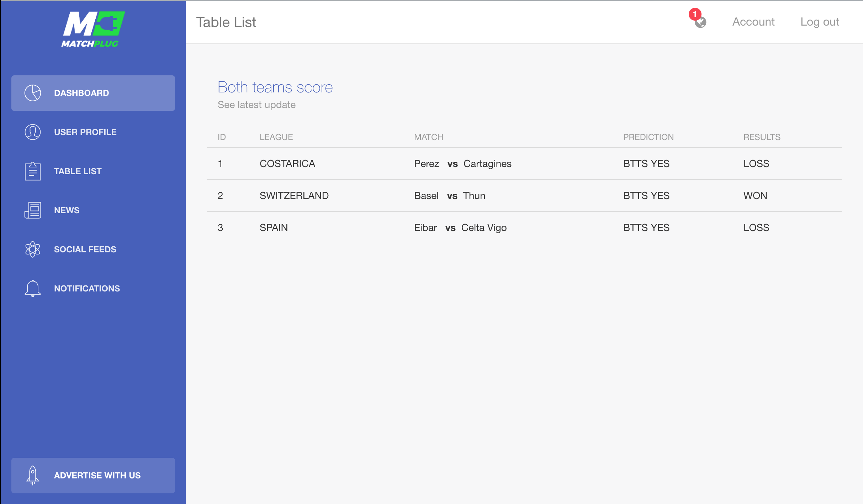Click the LEAGUE column header

click(x=276, y=137)
